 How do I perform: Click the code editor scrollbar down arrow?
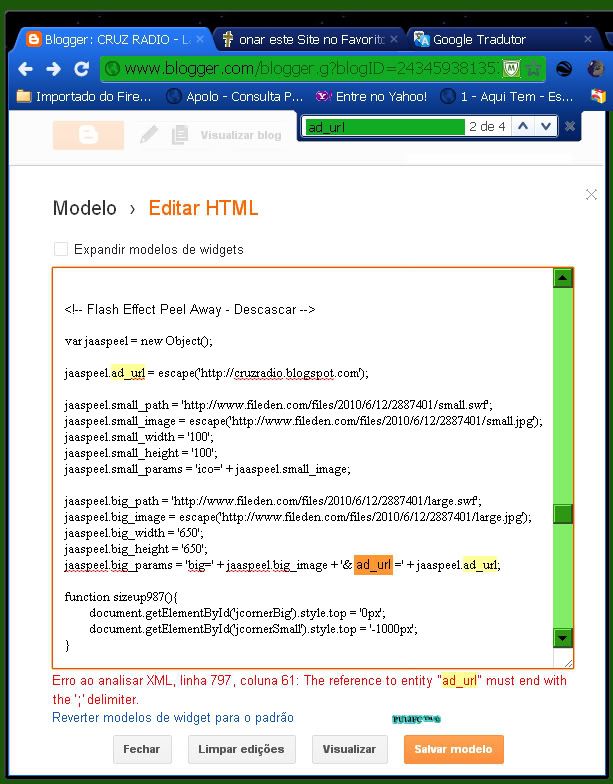coord(563,638)
